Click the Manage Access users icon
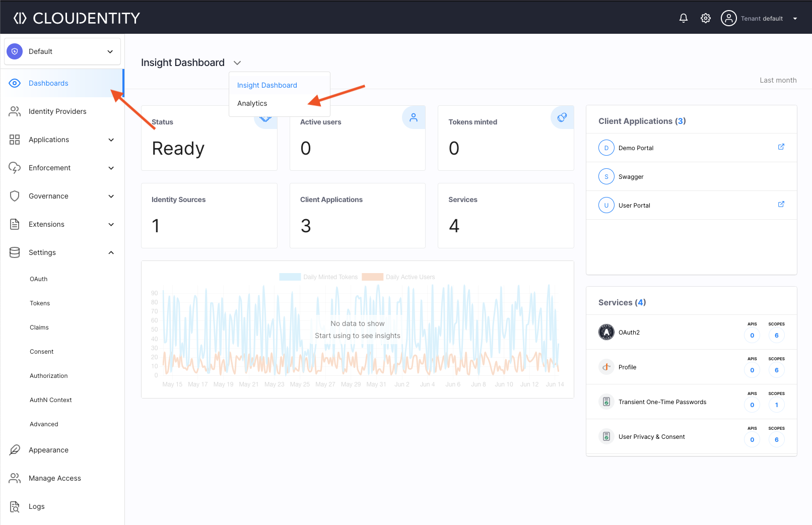Image resolution: width=812 pixels, height=525 pixels. click(x=15, y=478)
